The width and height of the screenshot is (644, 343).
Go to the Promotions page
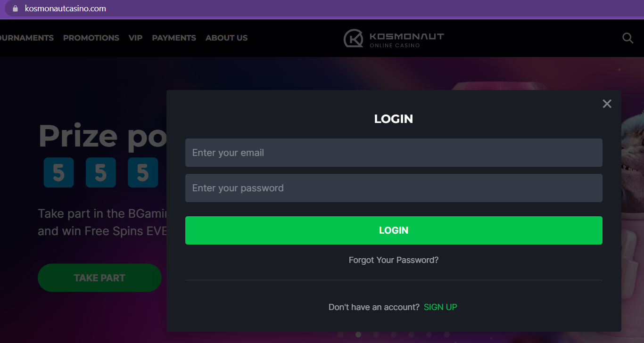91,38
